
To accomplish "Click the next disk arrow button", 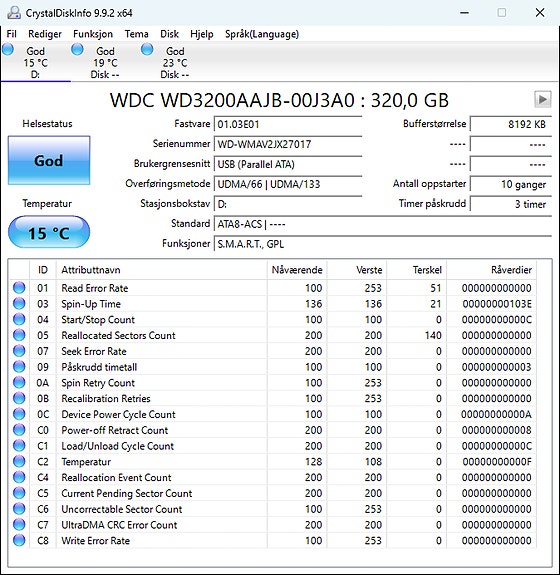I will pyautogui.click(x=543, y=99).
